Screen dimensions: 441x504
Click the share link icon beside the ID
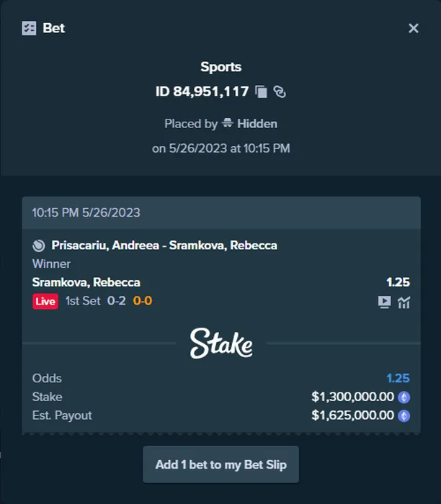[x=280, y=91]
